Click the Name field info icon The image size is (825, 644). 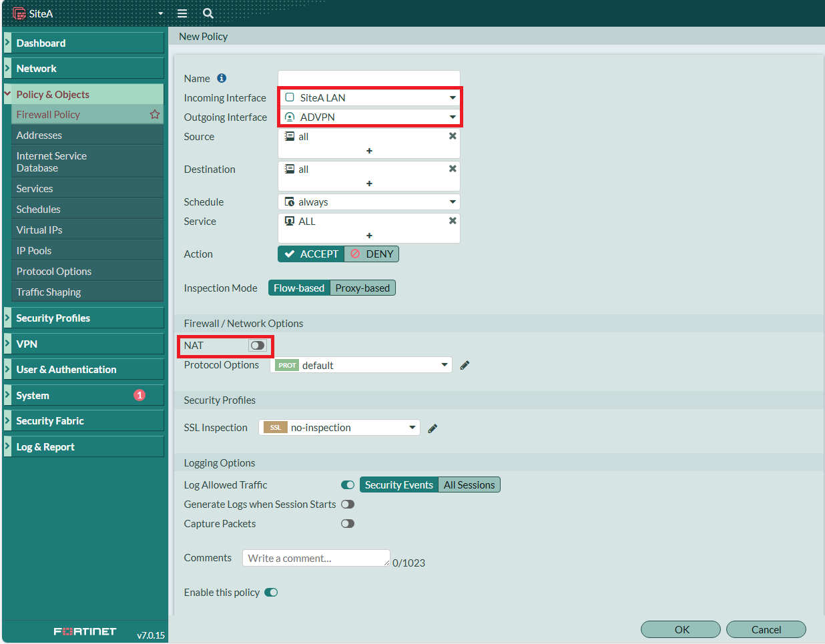tap(222, 78)
